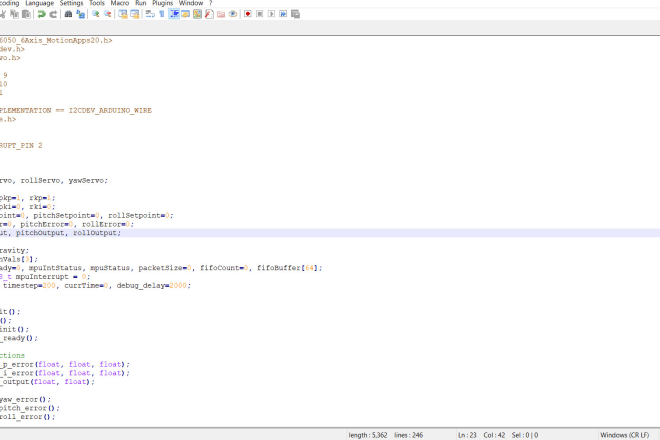Click Windows (CR LF) line ending in status bar
Screen dimensions: 660x440
tap(626, 435)
